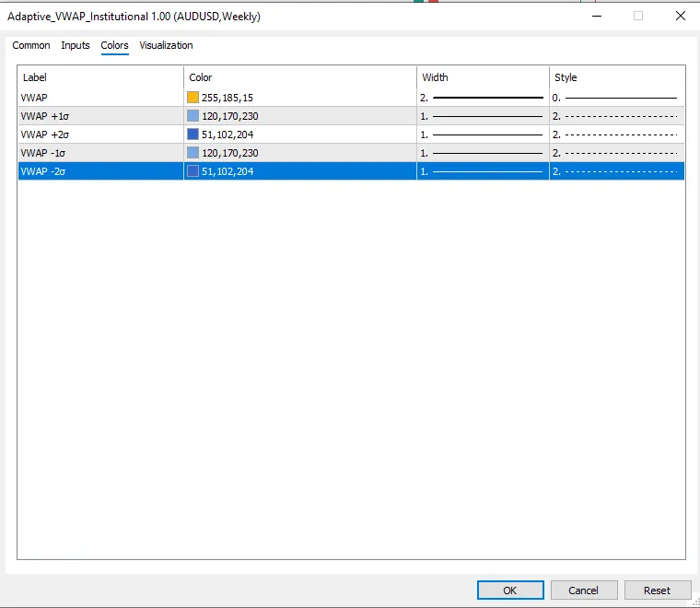
Task: Open the VWAP -1σ style selector
Action: click(615, 152)
